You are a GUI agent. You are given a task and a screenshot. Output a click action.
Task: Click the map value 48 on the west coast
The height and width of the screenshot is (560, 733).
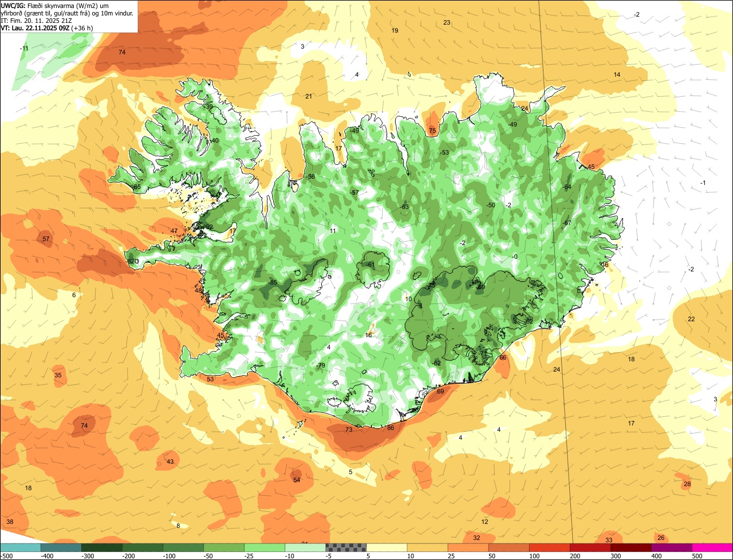pyautogui.click(x=198, y=290)
